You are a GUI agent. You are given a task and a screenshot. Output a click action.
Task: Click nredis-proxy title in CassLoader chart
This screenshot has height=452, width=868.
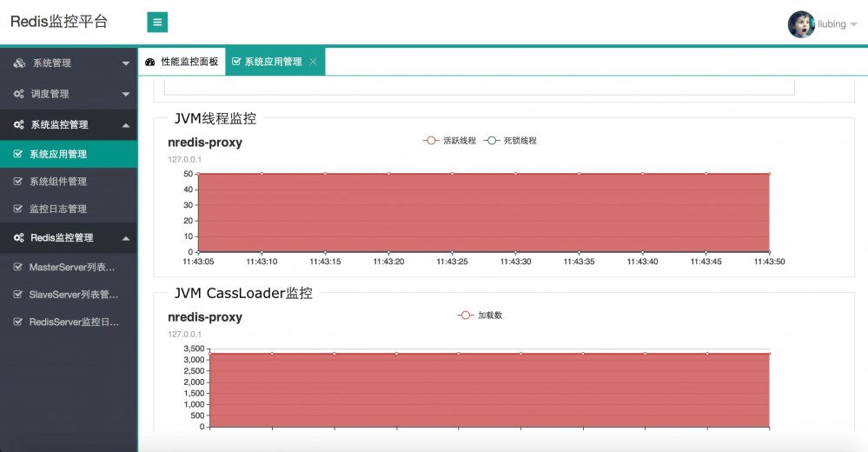click(205, 317)
